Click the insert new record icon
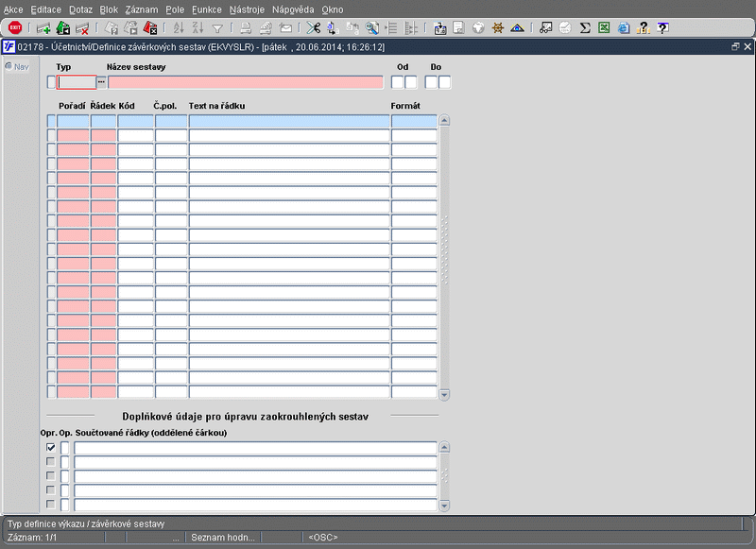The width and height of the screenshot is (756, 549). (x=43, y=28)
